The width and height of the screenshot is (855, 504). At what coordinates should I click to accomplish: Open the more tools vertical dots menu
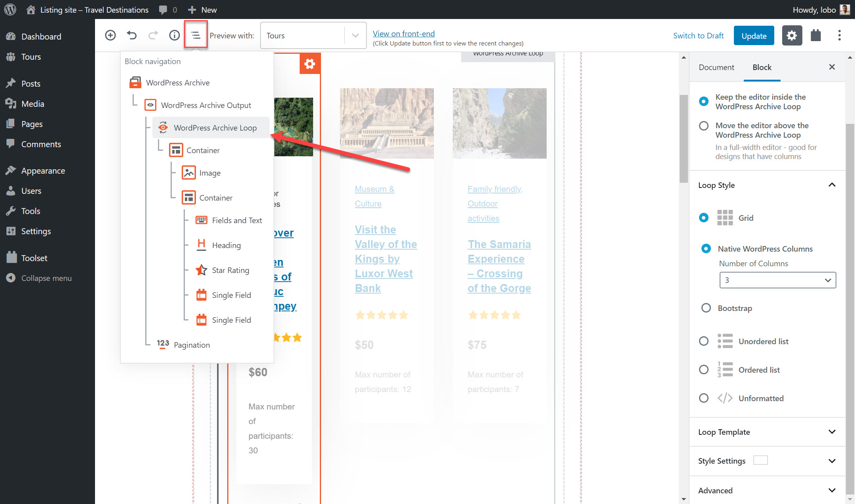point(839,36)
